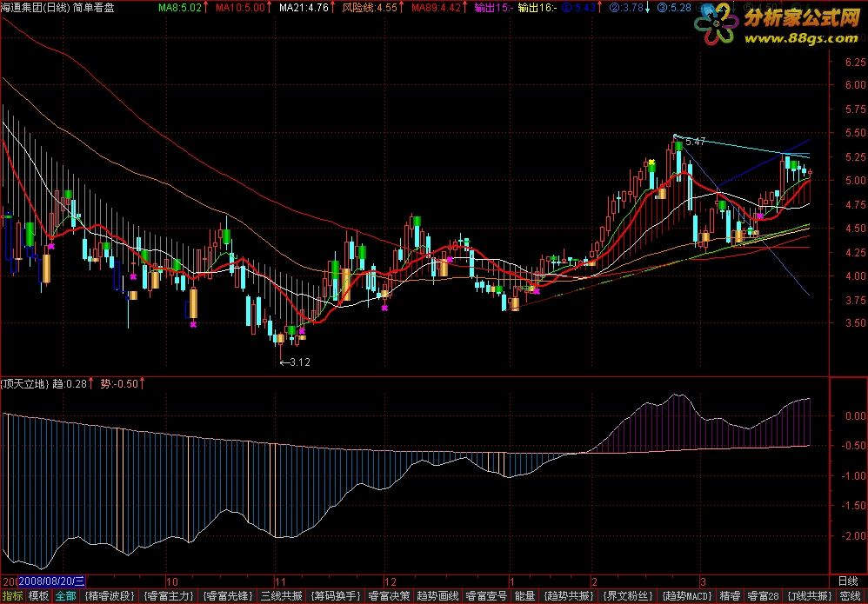
Task: Click the ②:3.78 readout
Action: click(626, 8)
